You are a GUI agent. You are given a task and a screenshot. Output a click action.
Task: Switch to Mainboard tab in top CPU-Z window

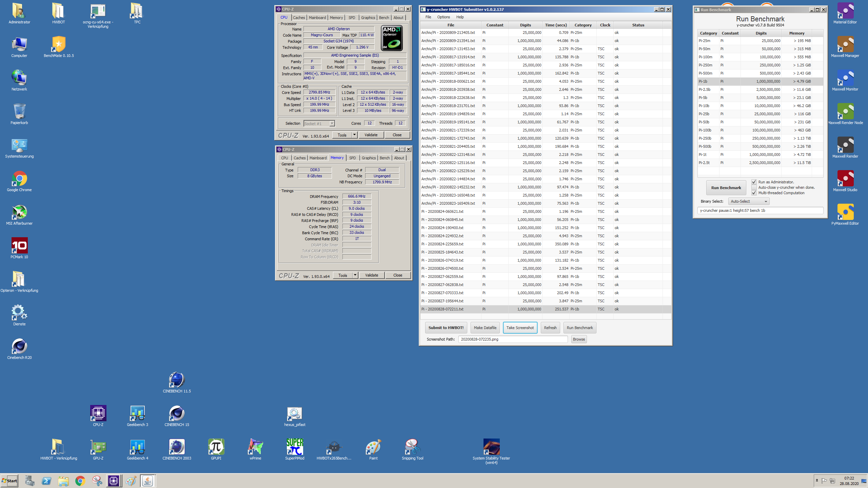(317, 18)
